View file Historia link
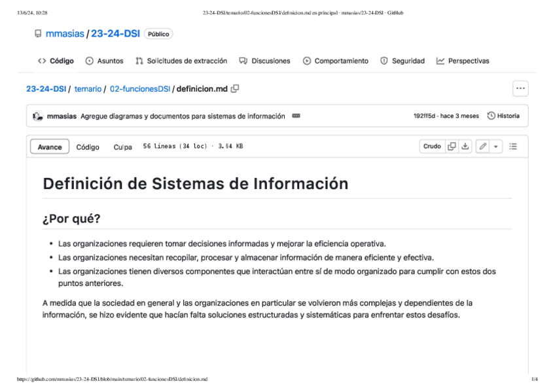 pos(503,116)
